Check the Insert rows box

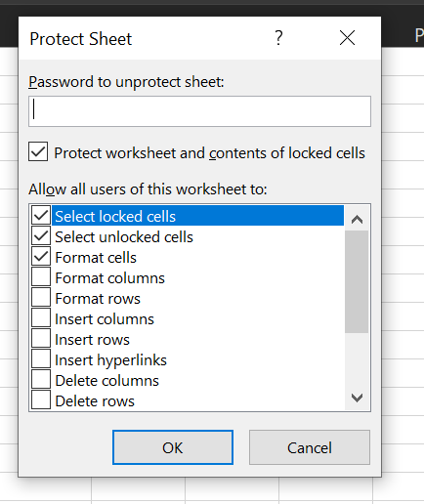41,338
